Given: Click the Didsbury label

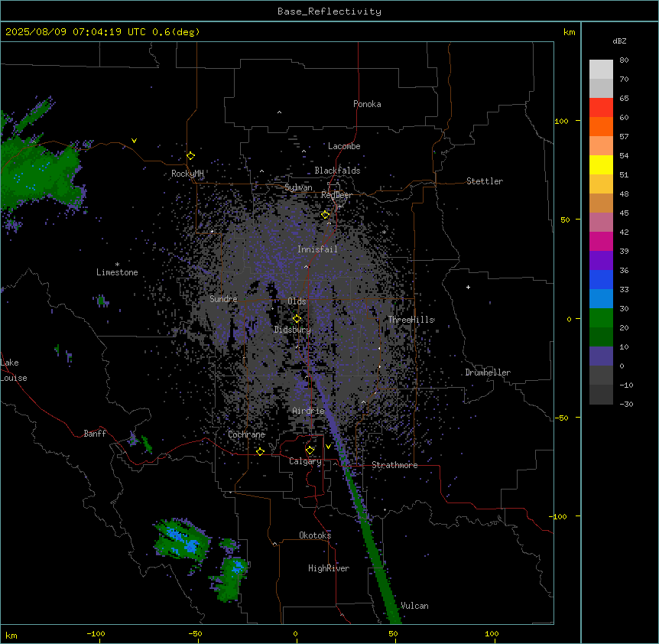Looking at the screenshot, I should tap(292, 330).
